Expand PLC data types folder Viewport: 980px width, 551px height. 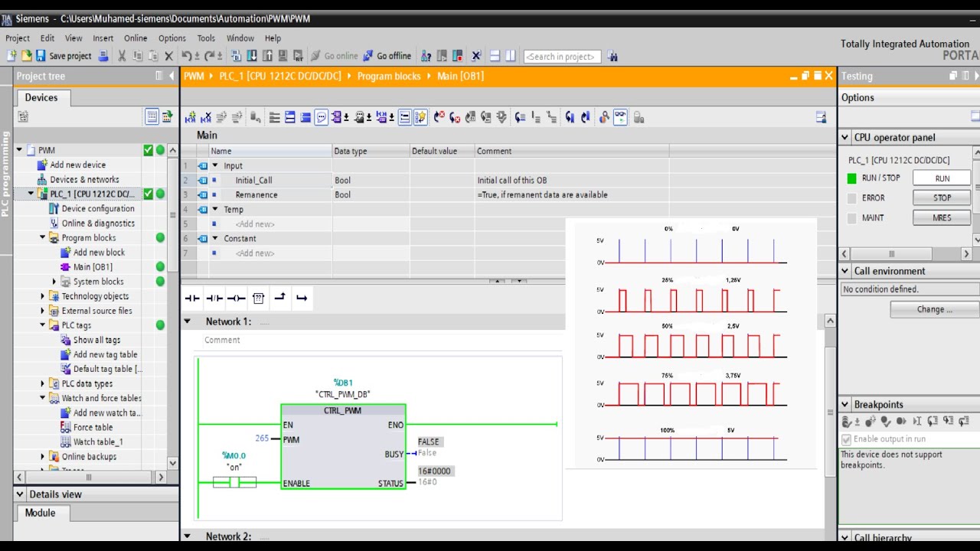(x=43, y=383)
